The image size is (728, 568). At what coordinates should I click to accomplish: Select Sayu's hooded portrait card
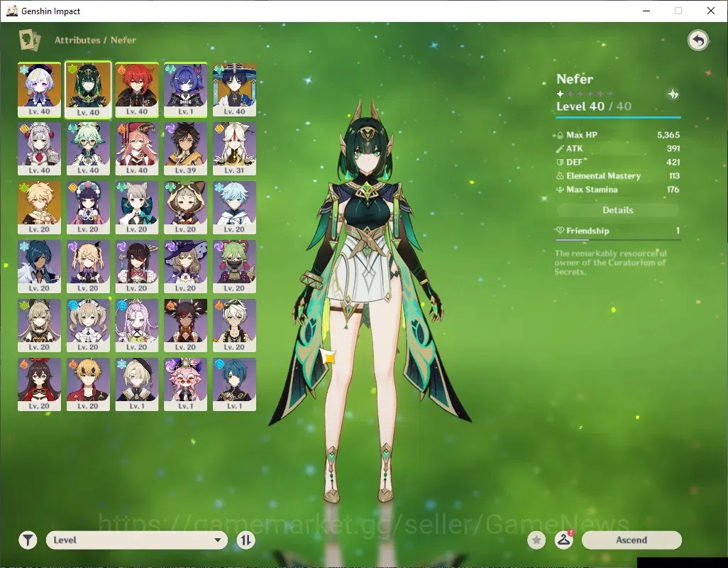point(186,207)
